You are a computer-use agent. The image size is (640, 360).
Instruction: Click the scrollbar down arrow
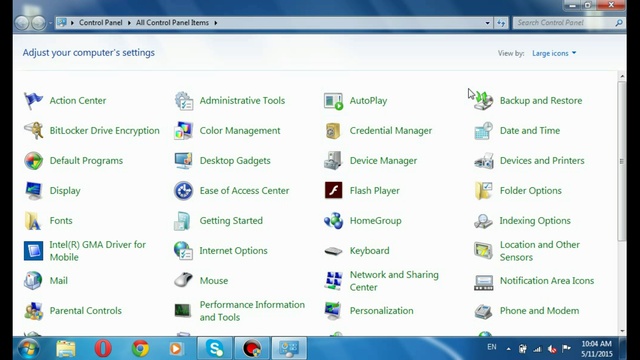[622, 331]
